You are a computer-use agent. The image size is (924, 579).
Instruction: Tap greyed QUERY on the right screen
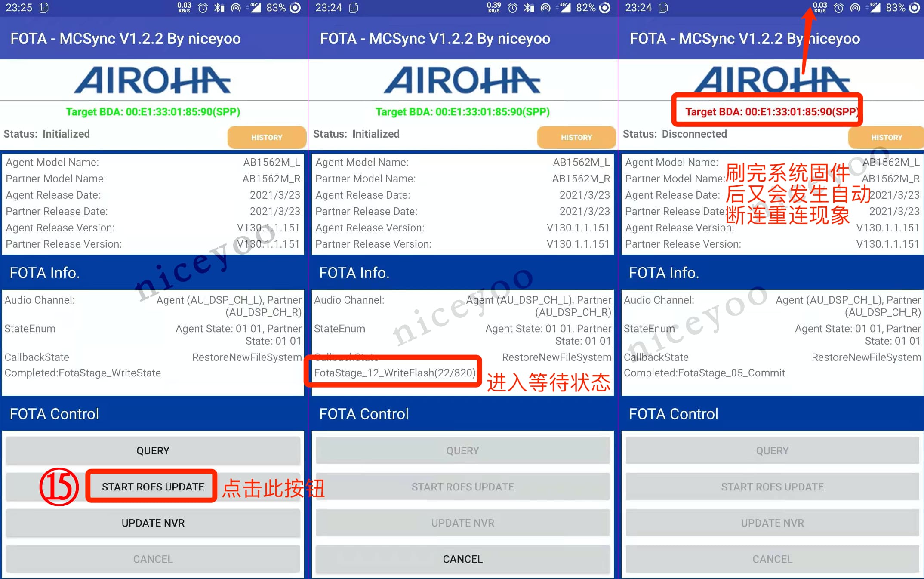[x=773, y=450]
